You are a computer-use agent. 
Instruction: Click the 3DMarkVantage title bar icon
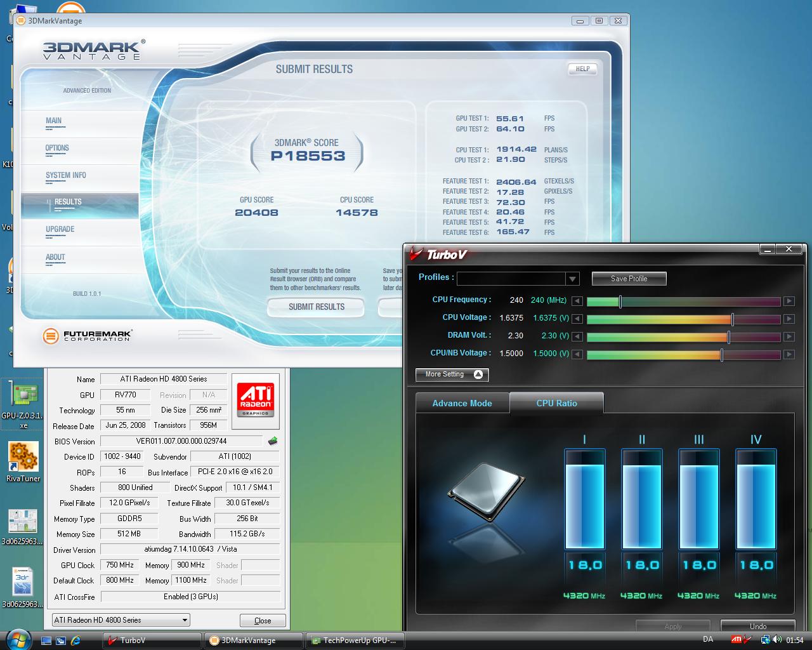coord(21,20)
